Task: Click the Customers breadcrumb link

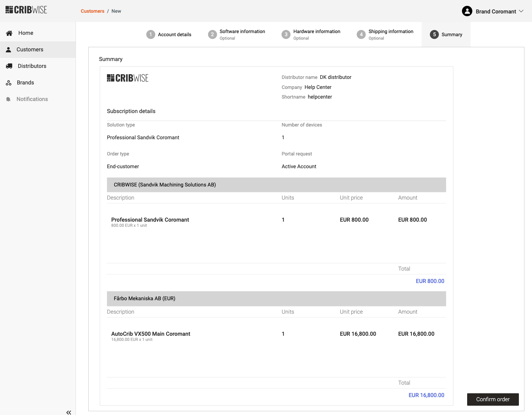Action: click(x=92, y=11)
